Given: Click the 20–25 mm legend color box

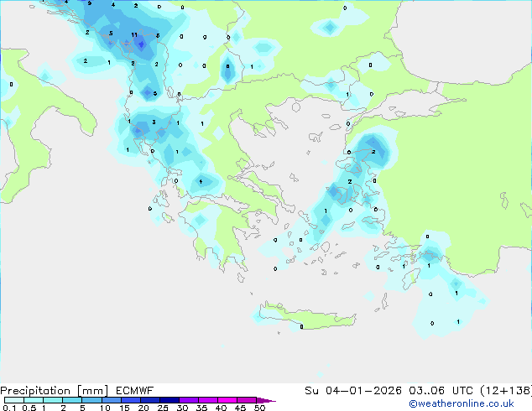Looking at the screenshot, I should [x=150, y=400].
